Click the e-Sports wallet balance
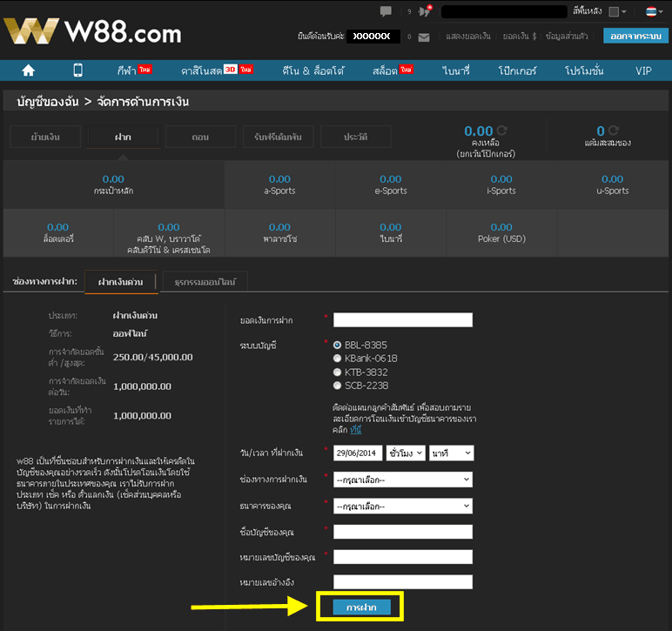 click(391, 185)
